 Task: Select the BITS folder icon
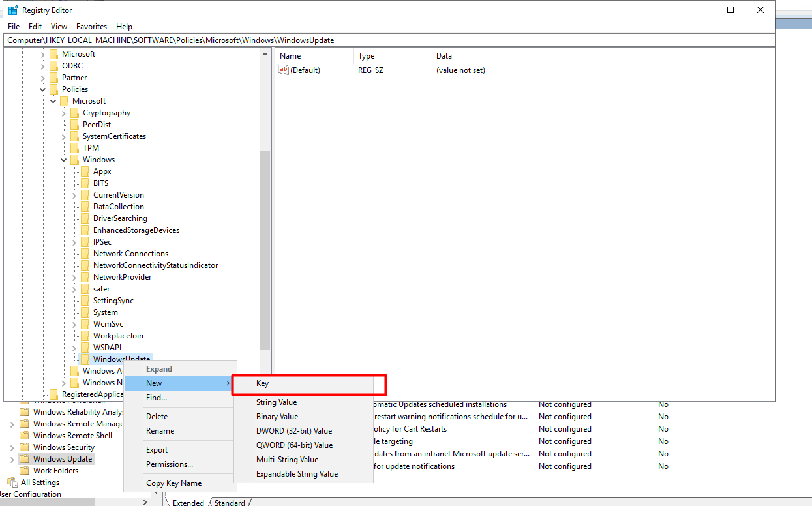coord(85,183)
